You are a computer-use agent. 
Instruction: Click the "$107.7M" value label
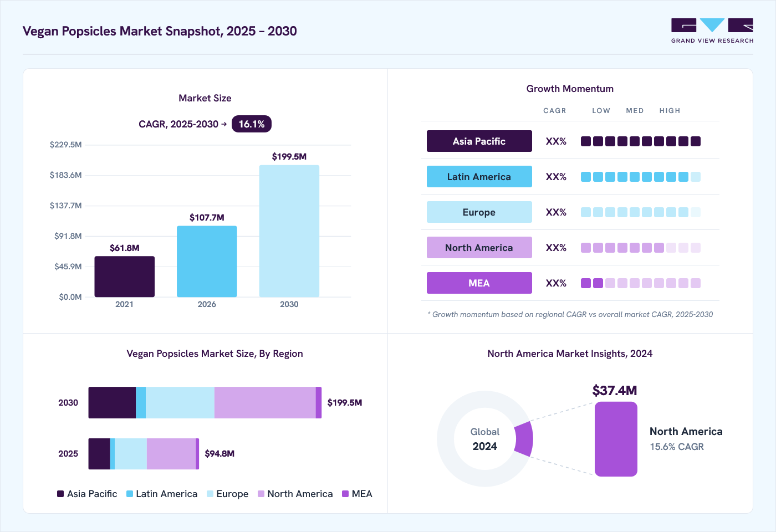click(x=207, y=218)
